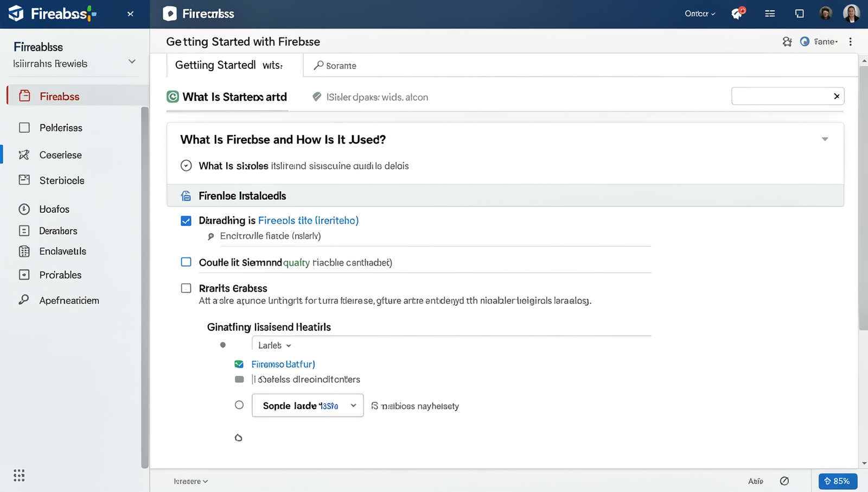Click the key icon by Encitrovlle fiacde
Screen dimensions: 868x492
pos(211,236)
